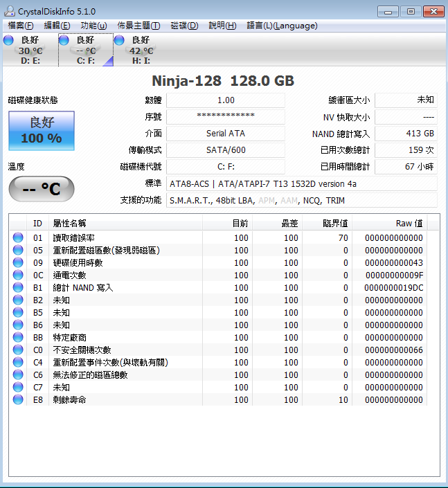
Task: Select the H: I: disk tab
Action: click(141, 50)
